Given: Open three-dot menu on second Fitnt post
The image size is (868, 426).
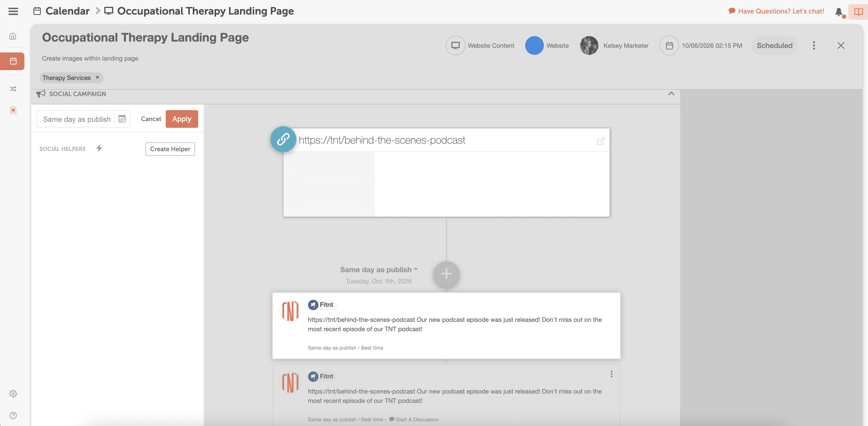Looking at the screenshot, I should coord(611,374).
